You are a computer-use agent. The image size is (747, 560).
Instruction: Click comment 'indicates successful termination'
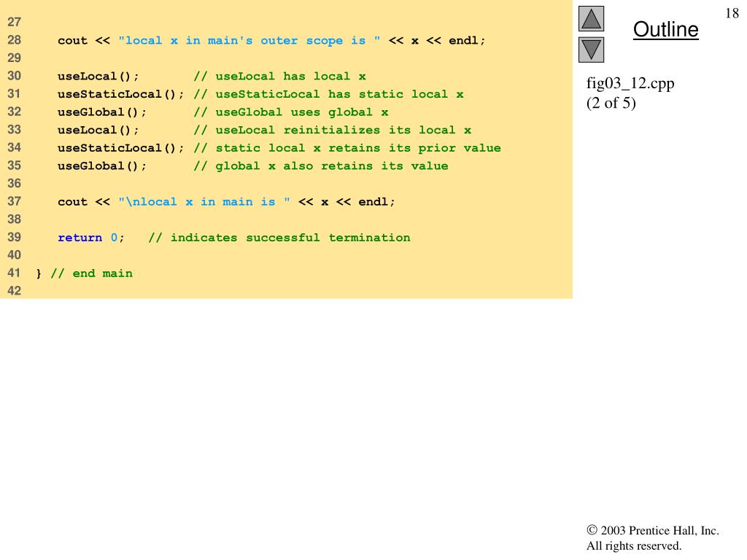point(279,238)
